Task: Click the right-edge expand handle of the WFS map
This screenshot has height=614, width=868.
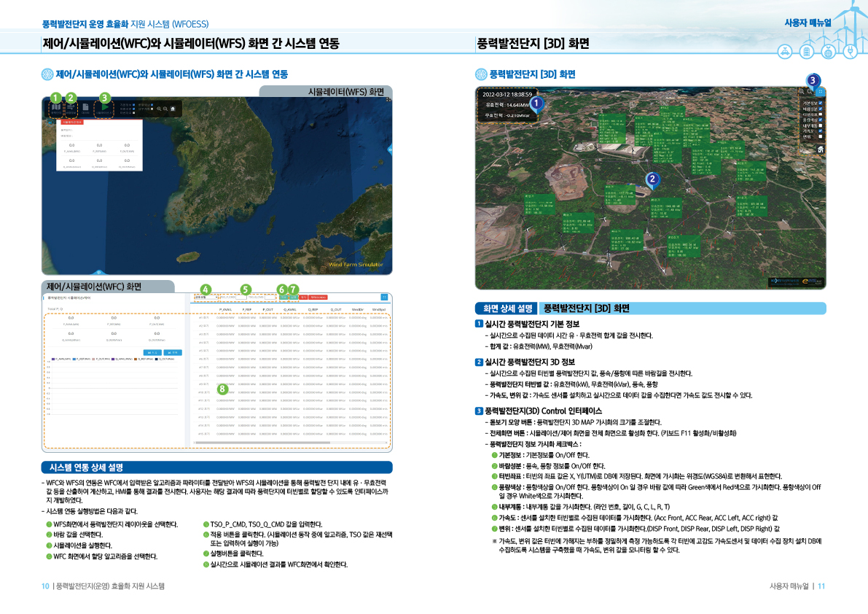Action: pyautogui.click(x=390, y=149)
